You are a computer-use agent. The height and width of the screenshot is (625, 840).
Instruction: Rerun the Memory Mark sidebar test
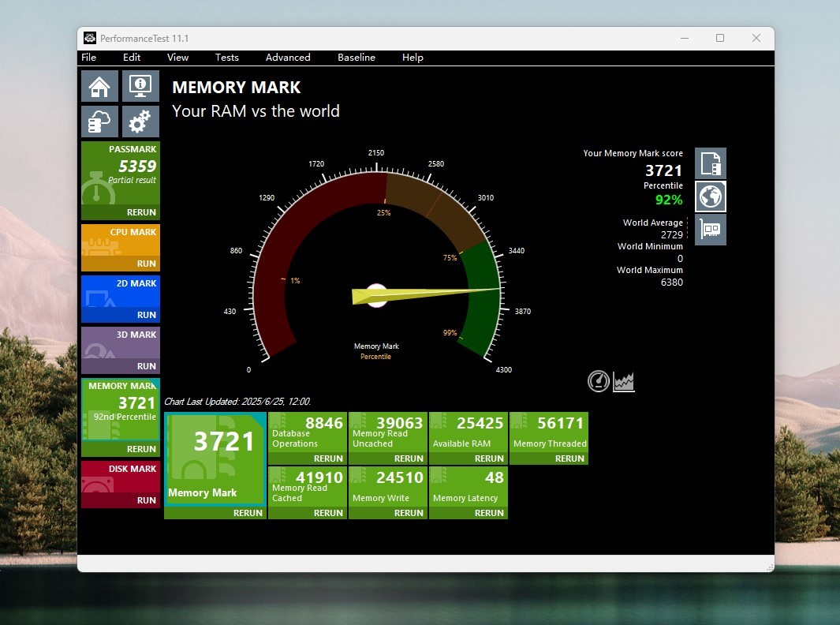pos(121,449)
